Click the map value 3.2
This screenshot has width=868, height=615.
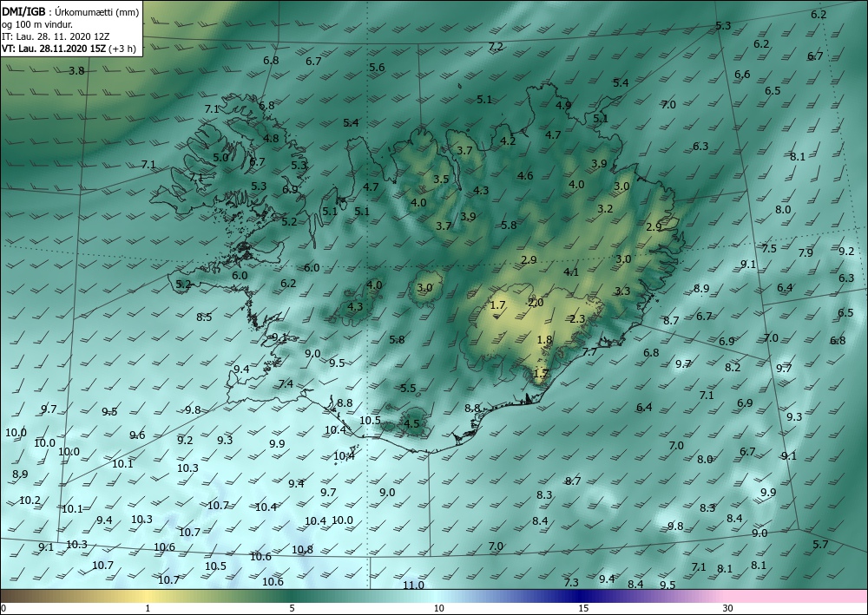pyautogui.click(x=606, y=209)
